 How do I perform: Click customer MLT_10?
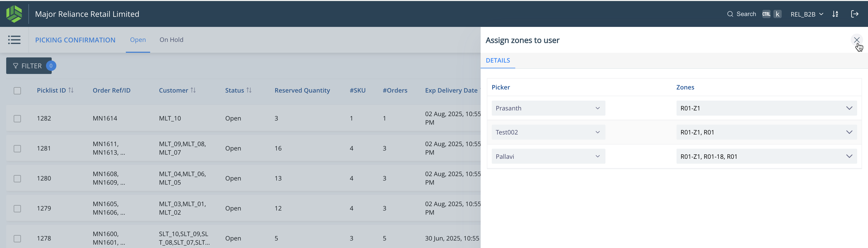coord(170,118)
